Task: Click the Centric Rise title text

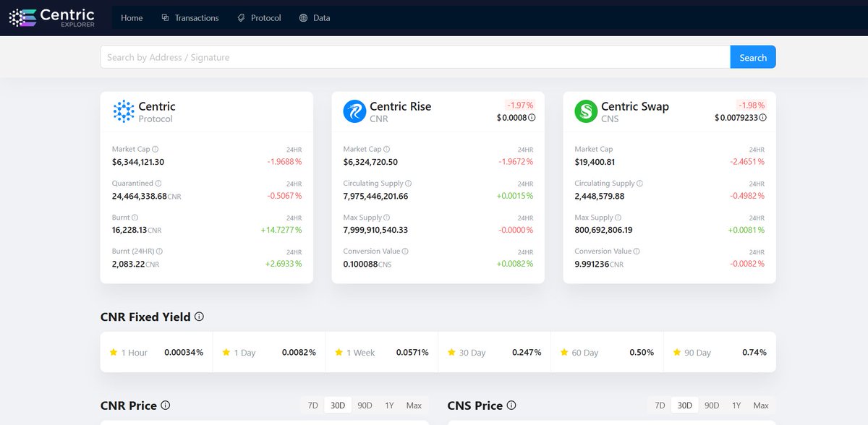Action: coord(400,106)
